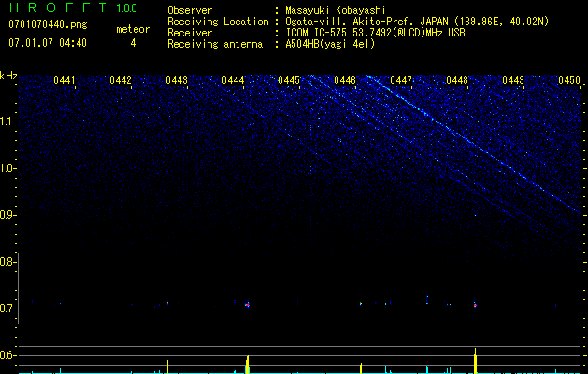
Task: Click time marker 0448
Action: (457, 80)
